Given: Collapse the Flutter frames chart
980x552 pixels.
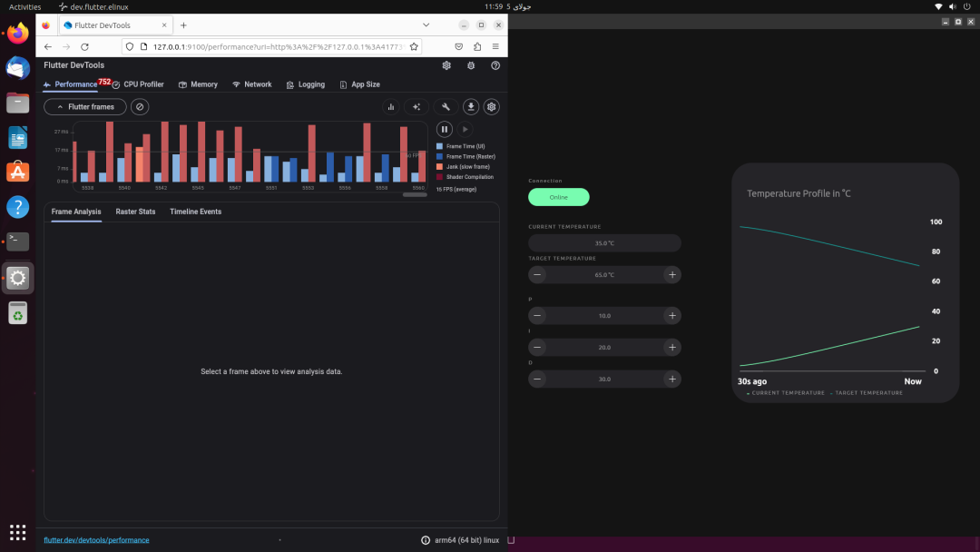Looking at the screenshot, I should click(x=85, y=107).
